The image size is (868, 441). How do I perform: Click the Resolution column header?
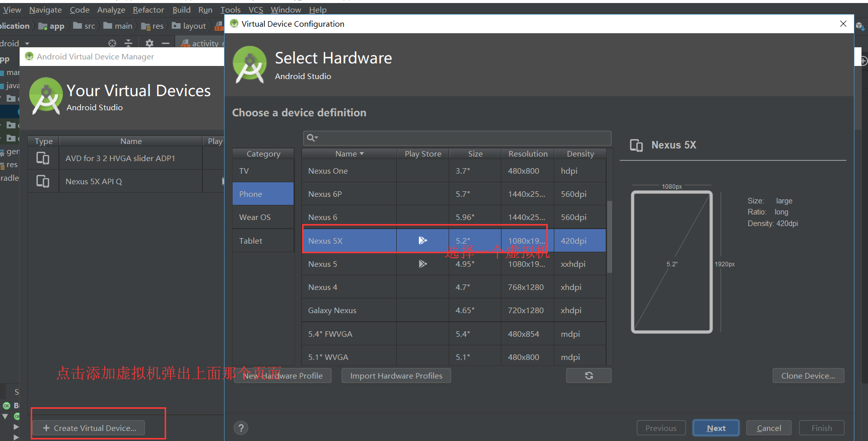528,154
